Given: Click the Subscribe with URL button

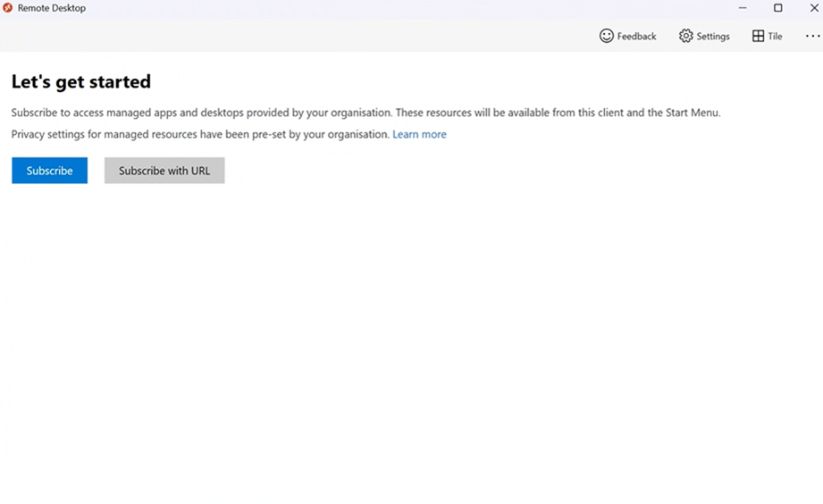Looking at the screenshot, I should 164,171.
